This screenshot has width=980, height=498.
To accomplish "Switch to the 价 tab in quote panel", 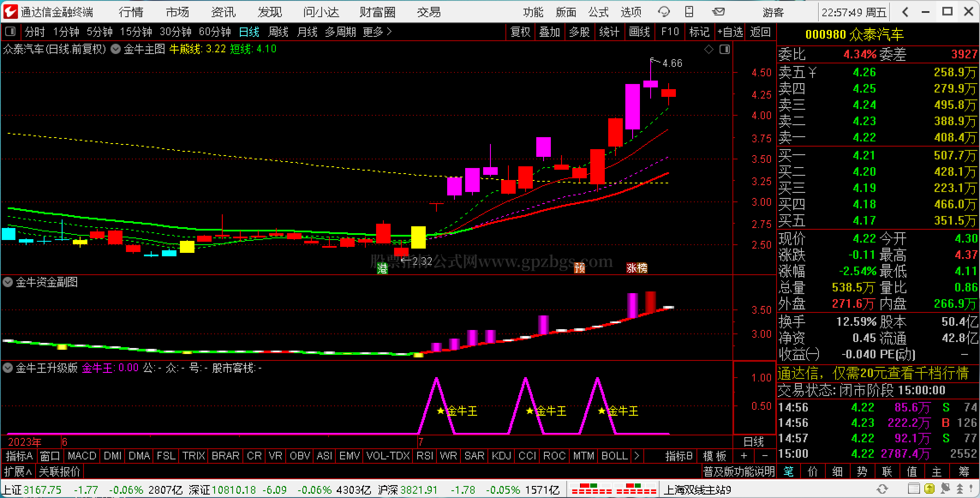I will (813, 471).
